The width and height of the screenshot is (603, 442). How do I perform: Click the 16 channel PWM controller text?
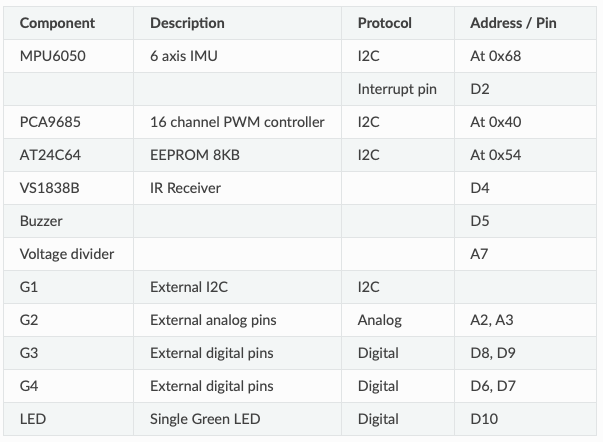(x=237, y=122)
